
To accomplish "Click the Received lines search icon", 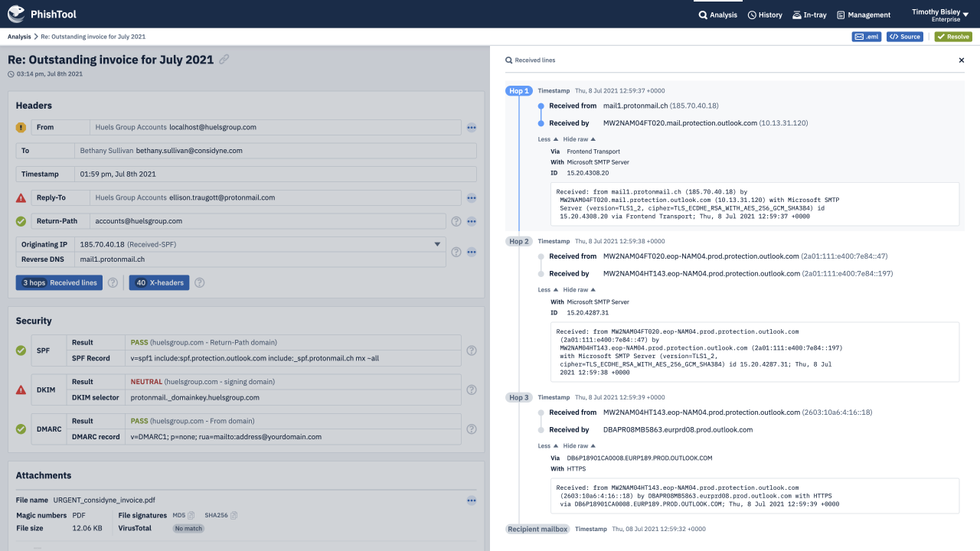I will (x=509, y=60).
